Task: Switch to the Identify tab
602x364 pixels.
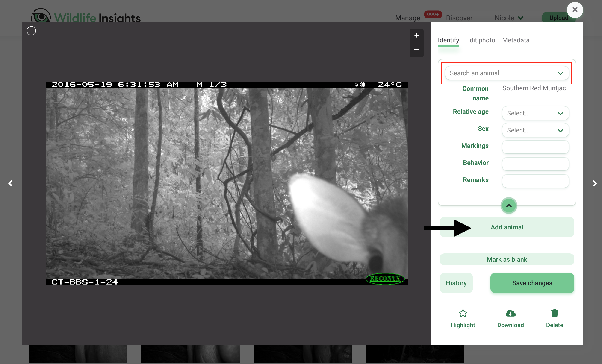Action: (448, 40)
